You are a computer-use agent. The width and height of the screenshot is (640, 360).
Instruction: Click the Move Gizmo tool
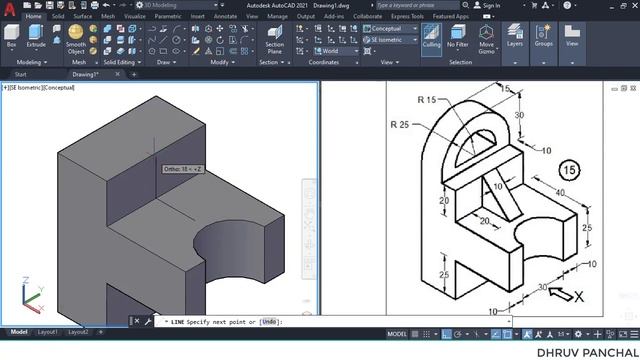(x=486, y=39)
